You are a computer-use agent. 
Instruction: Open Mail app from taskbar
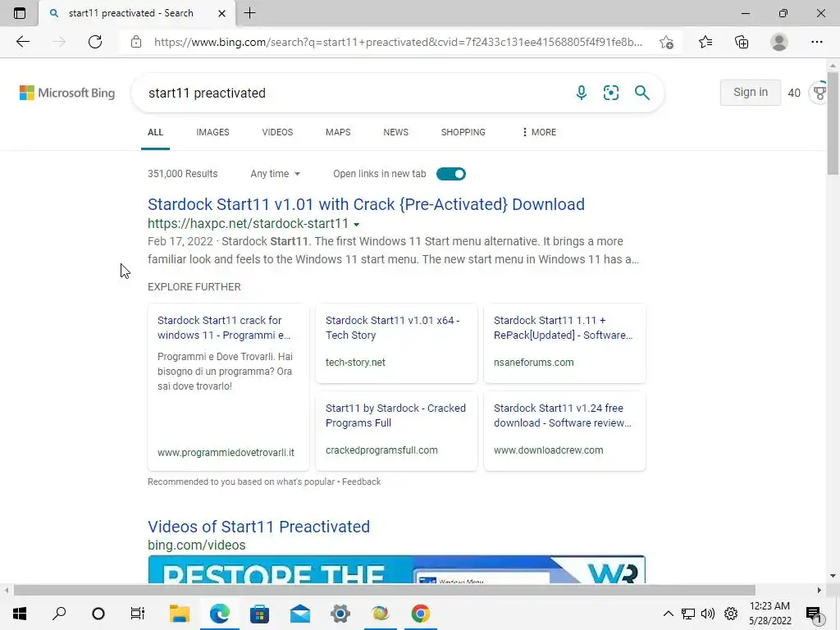pyautogui.click(x=300, y=614)
